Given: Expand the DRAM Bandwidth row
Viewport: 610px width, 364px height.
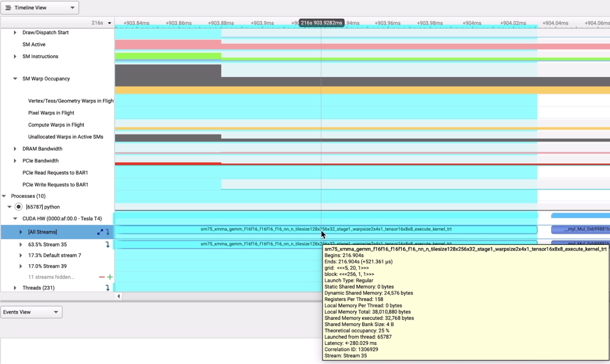Looking at the screenshot, I should [15, 149].
